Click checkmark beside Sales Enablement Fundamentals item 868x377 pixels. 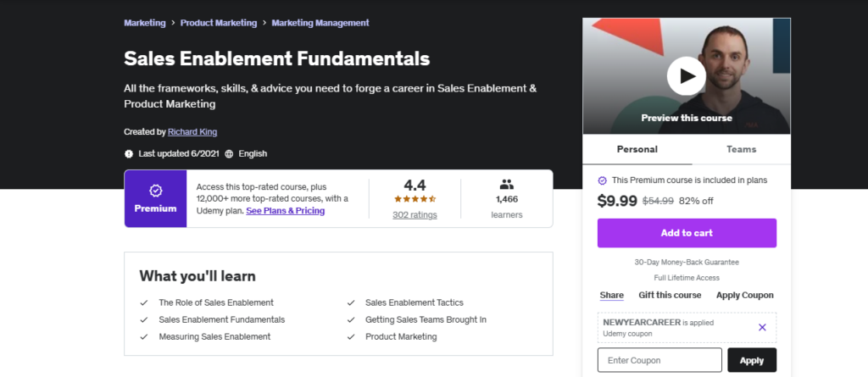click(144, 320)
